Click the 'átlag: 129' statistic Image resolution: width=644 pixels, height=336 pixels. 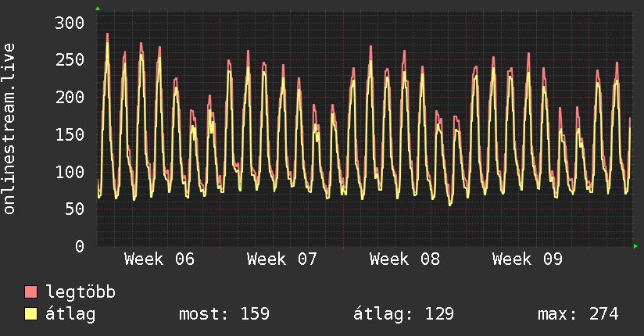pos(404,314)
